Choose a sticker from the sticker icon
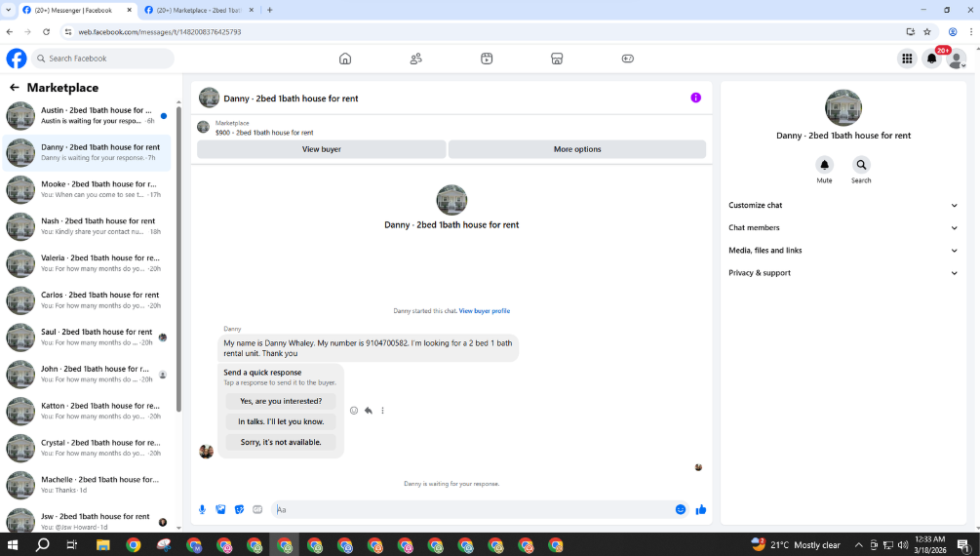 coord(239,510)
